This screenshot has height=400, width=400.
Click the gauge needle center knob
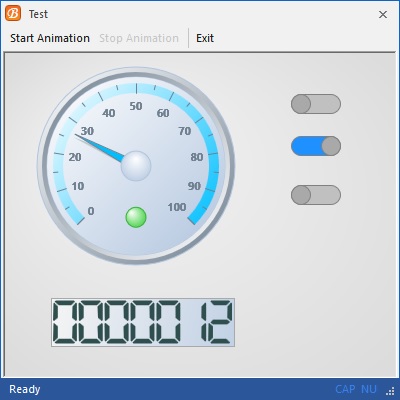click(x=136, y=166)
